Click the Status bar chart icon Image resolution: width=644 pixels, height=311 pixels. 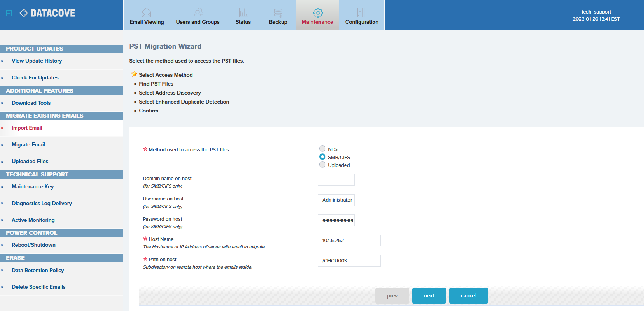(x=243, y=12)
